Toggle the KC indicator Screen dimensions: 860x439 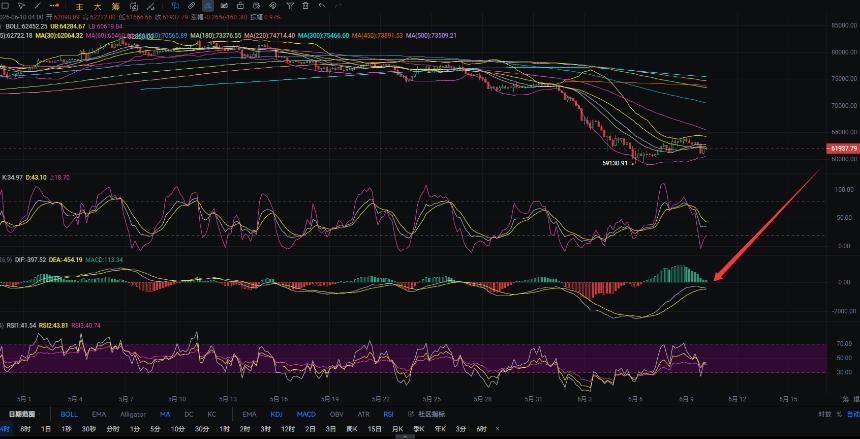[x=212, y=414]
